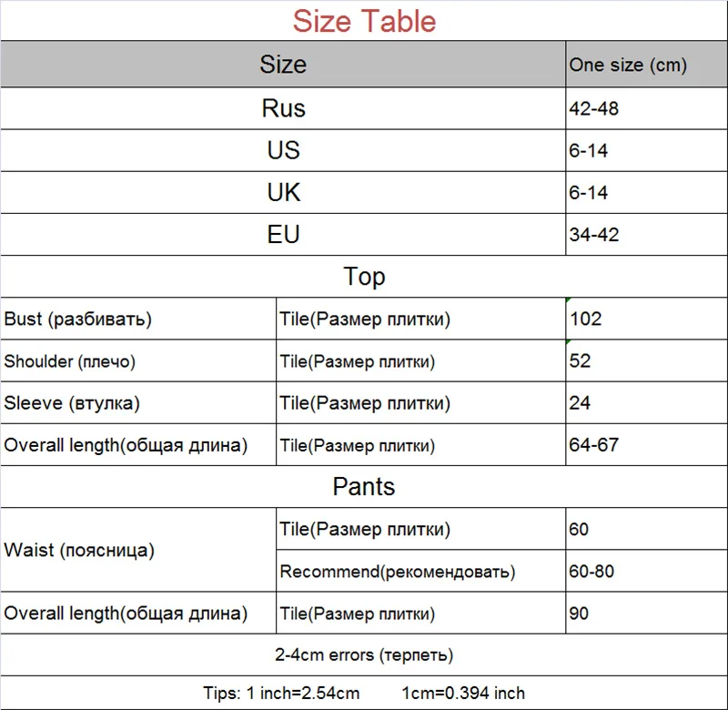Click the UK row label
The image size is (728, 710).
pyautogui.click(x=283, y=192)
